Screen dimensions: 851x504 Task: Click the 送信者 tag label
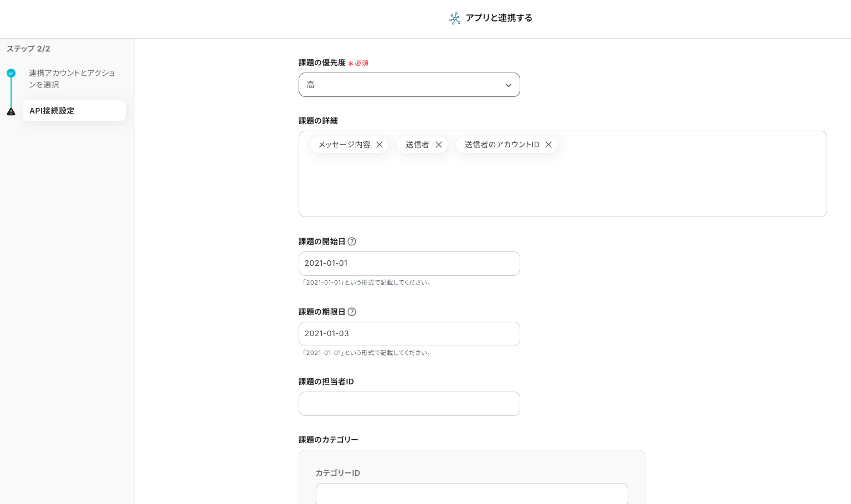tap(417, 145)
